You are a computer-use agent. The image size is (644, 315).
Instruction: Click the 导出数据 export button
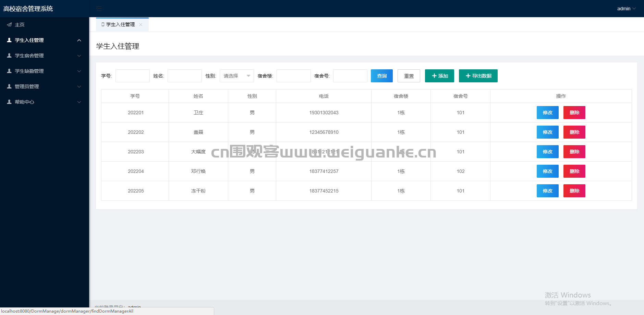click(478, 76)
